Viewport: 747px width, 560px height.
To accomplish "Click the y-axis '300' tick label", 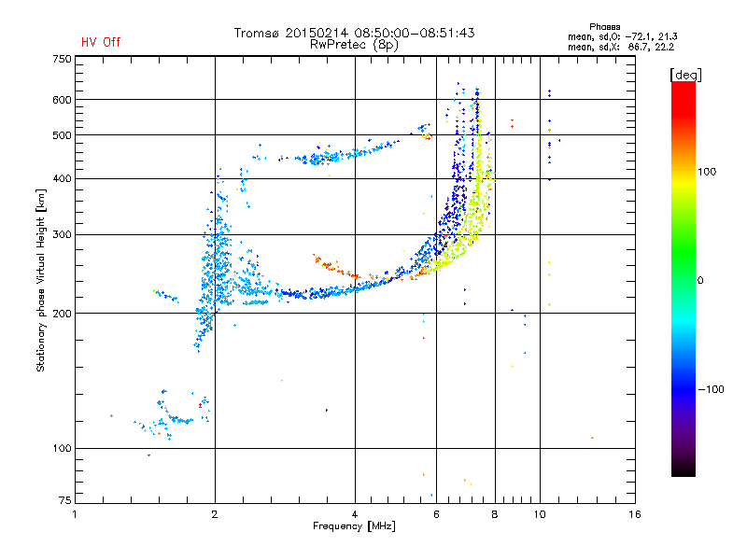I will pos(62,234).
